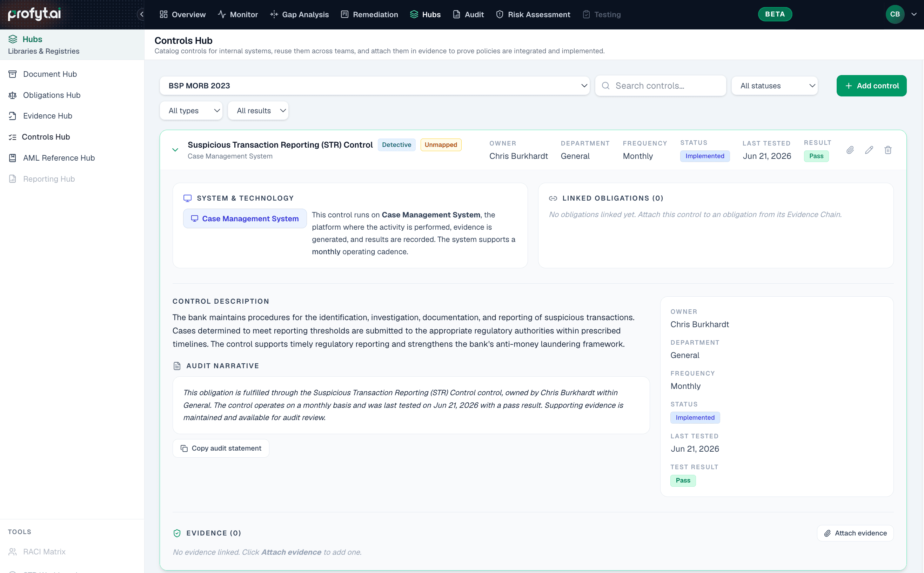Go to the Monitor tab
This screenshot has width=924, height=573.
[238, 14]
